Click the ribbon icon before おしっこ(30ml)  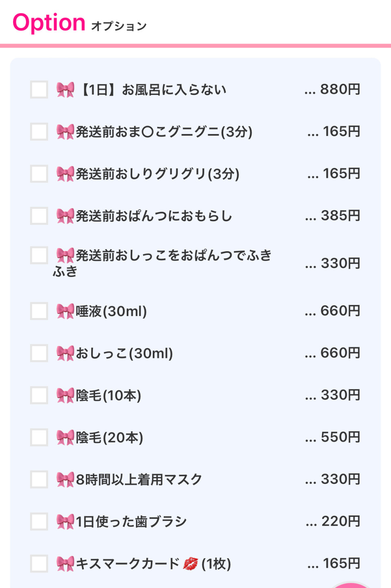pos(65,353)
